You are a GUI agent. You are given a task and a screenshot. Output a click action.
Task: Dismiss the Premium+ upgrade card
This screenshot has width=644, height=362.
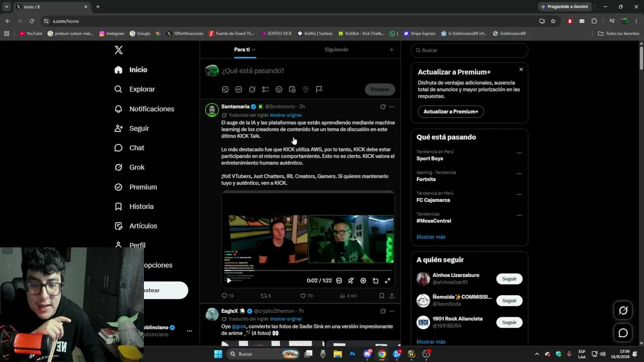521,69
